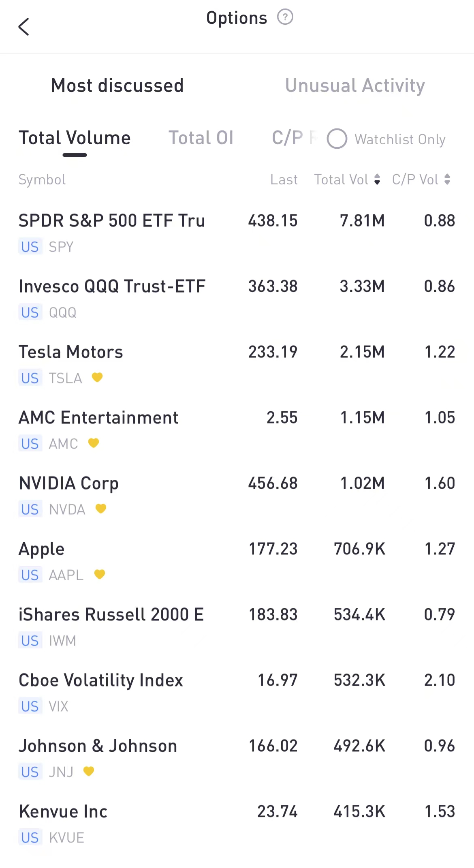Tap the yellow heart beside NVDA
The height and width of the screenshot is (868, 474).
tap(101, 509)
